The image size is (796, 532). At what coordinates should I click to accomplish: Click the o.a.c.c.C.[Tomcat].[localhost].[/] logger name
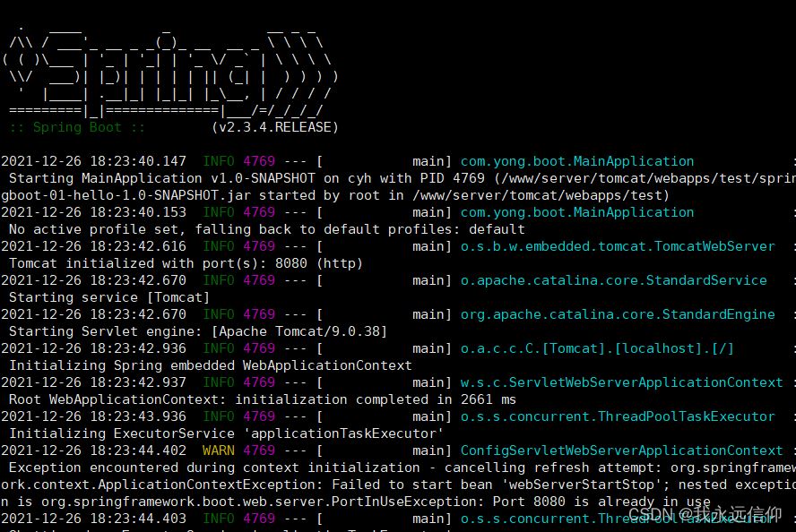[x=597, y=348]
